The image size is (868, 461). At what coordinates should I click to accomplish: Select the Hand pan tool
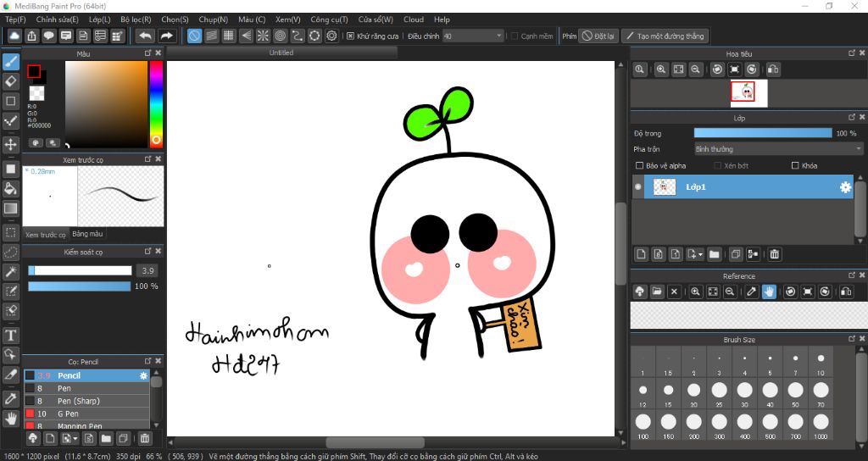(11, 418)
